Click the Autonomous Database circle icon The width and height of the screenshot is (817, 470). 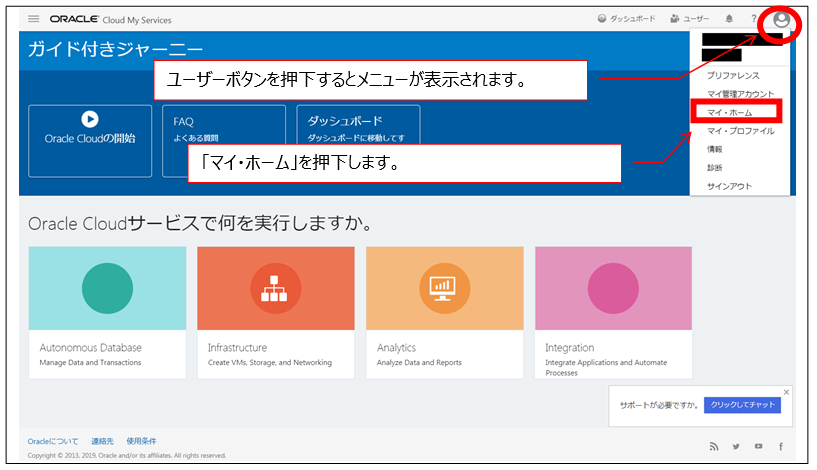tap(107, 288)
